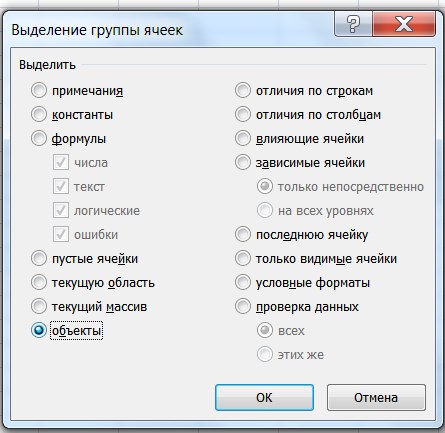Select текущий массив option
The image size is (445, 433).
pyautogui.click(x=39, y=306)
